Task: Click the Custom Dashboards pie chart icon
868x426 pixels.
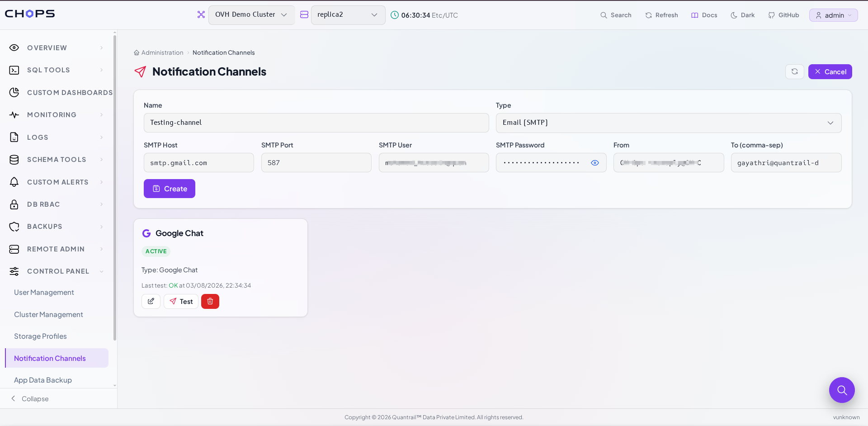Action: tap(14, 92)
